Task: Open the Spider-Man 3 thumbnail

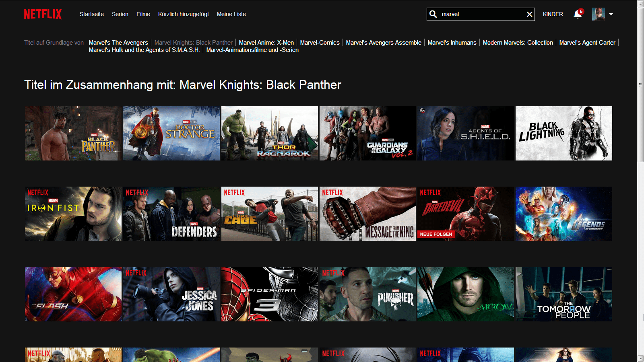Action: (x=270, y=294)
